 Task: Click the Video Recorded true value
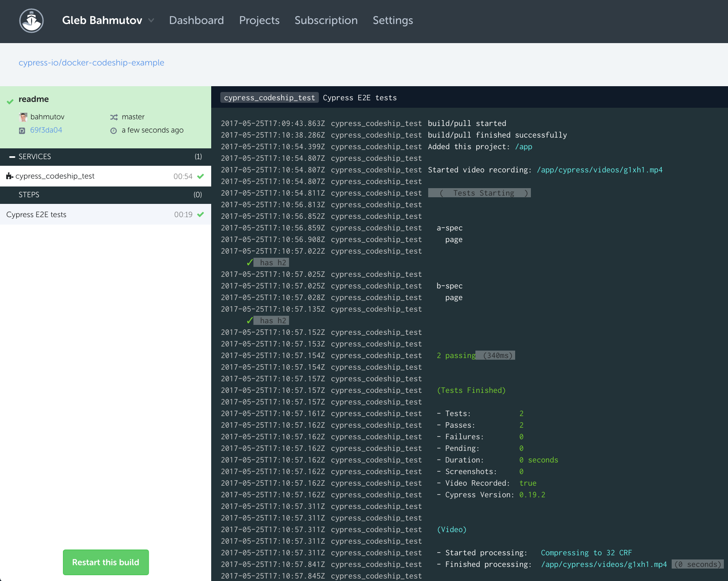pos(528,483)
